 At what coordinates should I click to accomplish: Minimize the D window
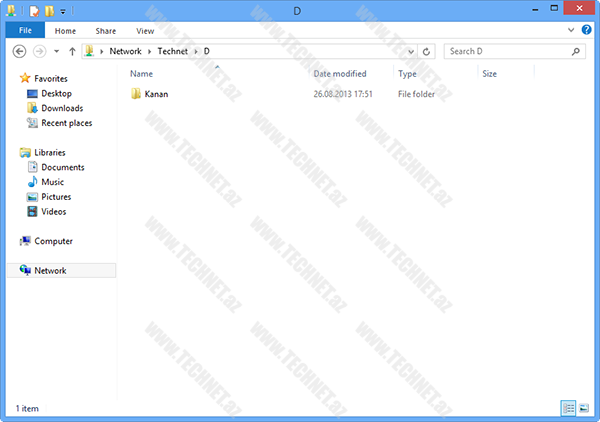535,9
